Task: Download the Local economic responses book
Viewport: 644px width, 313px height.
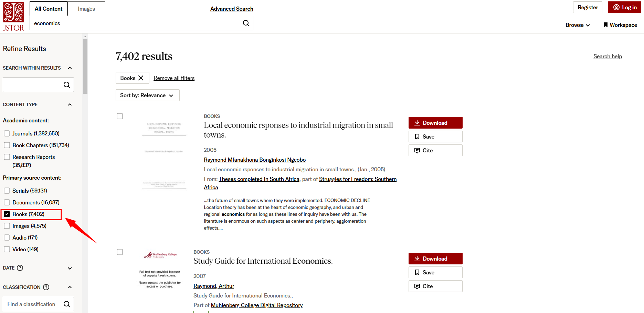Action: (x=435, y=123)
